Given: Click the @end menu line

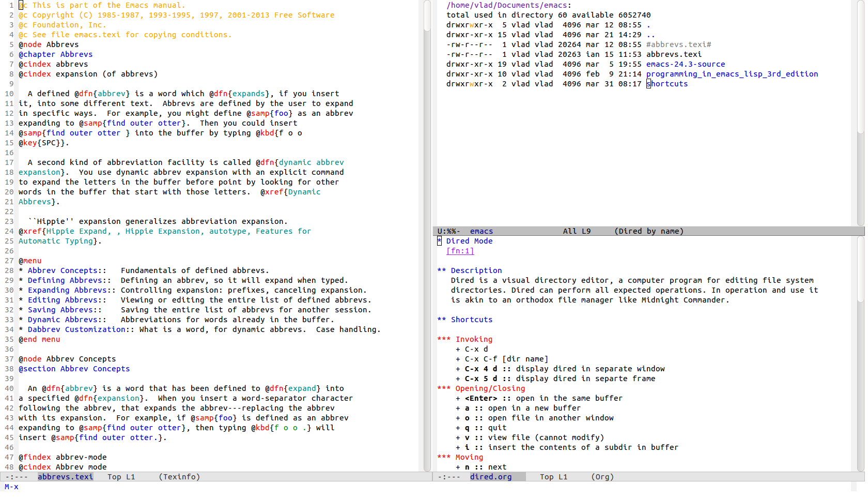Looking at the screenshot, I should tap(39, 339).
